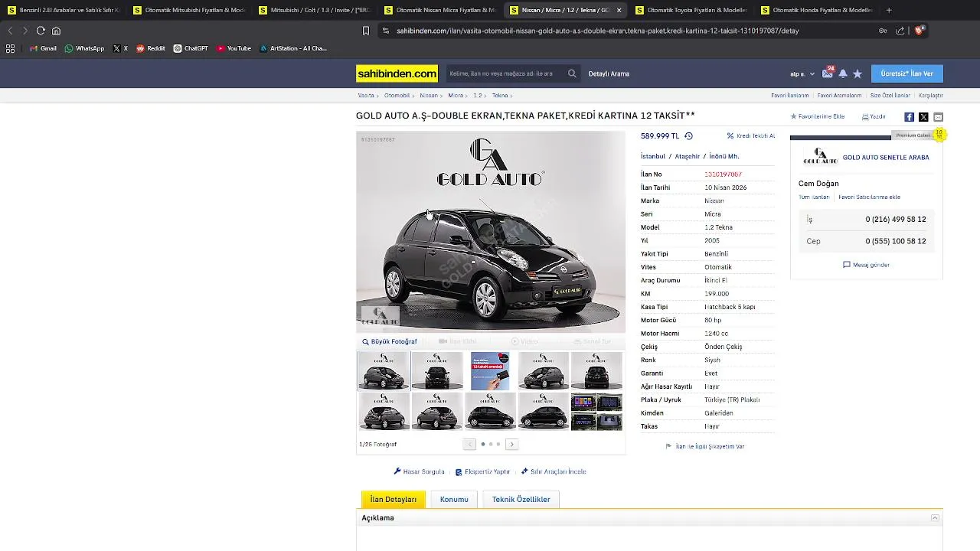Switch to Otomatik Toyota Fiyatları tab
Image resolution: width=980 pixels, height=551 pixels.
pos(691,10)
